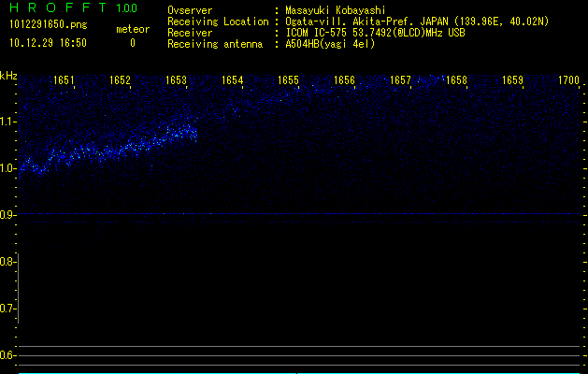Image resolution: width=588 pixels, height=374 pixels.
Task: Select the Ogata-vill. Akita-Pref. JAPAN location text
Action: [x=417, y=22]
